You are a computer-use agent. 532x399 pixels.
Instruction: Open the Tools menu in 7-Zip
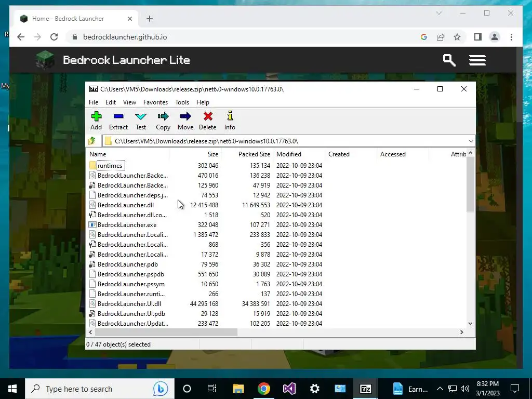182,102
